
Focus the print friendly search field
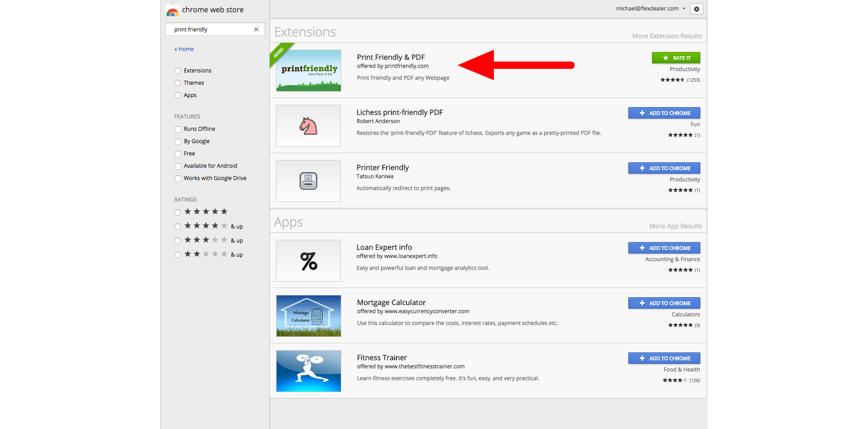click(211, 30)
